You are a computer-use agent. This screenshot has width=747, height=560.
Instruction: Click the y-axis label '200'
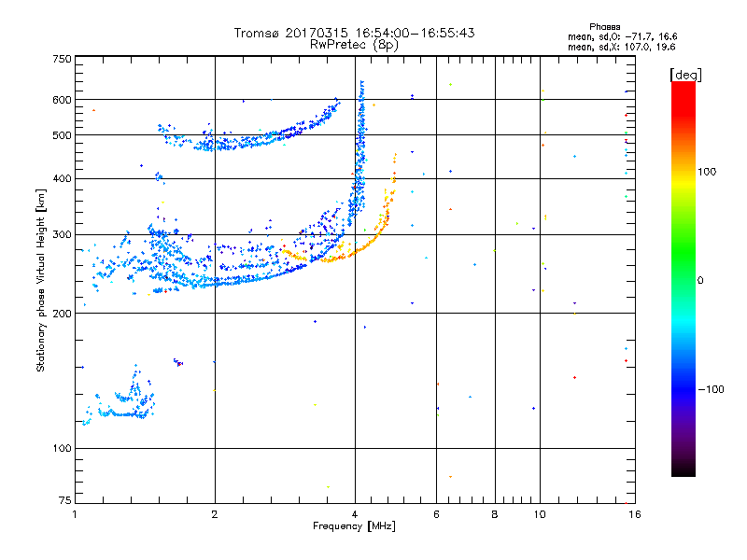pyautogui.click(x=62, y=314)
